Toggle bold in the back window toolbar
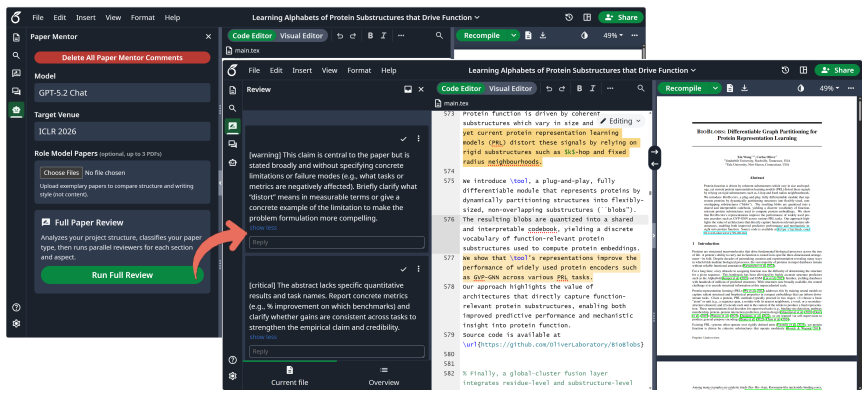The width and height of the screenshot is (868, 396). [x=370, y=35]
